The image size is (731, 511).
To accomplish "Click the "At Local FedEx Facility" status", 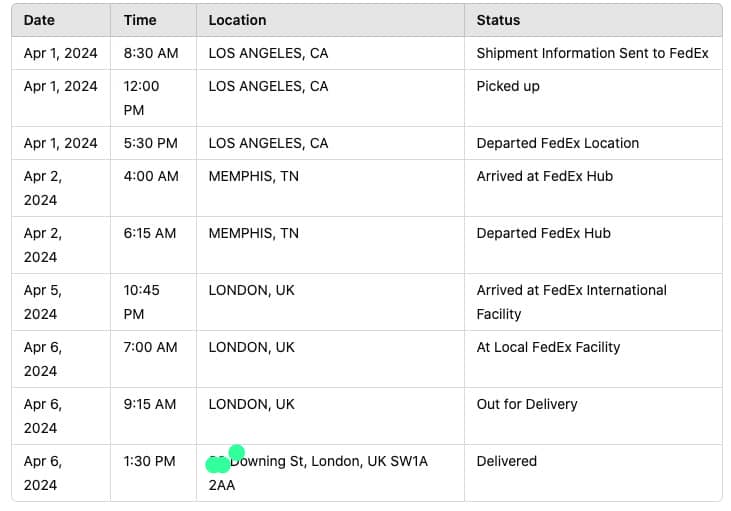I will [548, 347].
